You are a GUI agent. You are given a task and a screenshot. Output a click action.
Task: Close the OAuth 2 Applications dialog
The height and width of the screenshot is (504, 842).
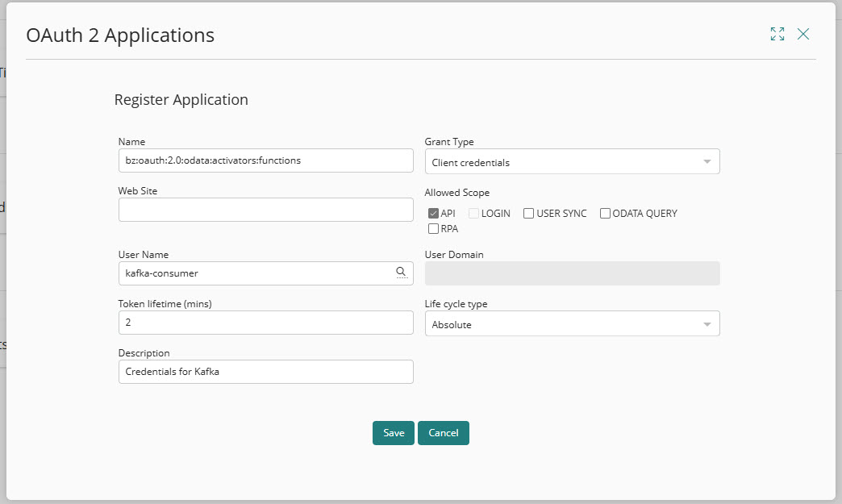[x=802, y=34]
